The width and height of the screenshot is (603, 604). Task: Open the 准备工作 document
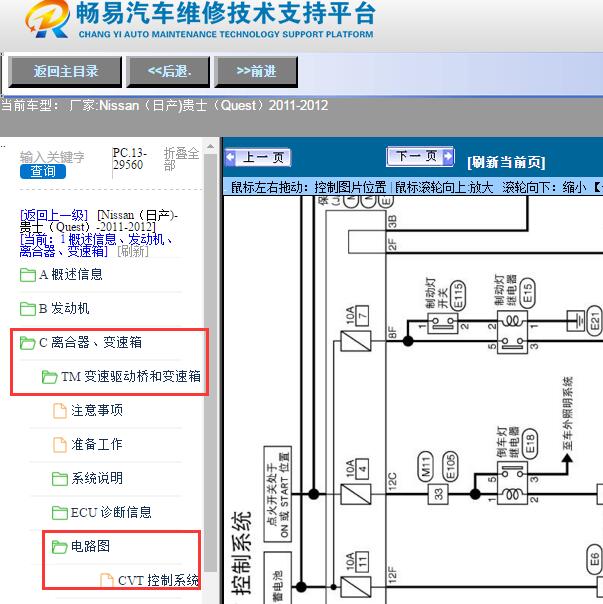(x=97, y=445)
